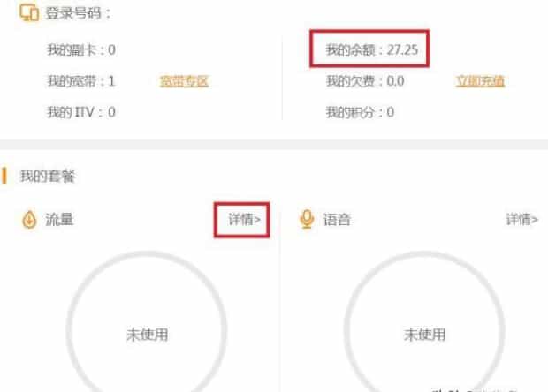Image resolution: width=548 pixels, height=392 pixels.
Task: Click the 立即充值 recharge link
Action: 480,81
